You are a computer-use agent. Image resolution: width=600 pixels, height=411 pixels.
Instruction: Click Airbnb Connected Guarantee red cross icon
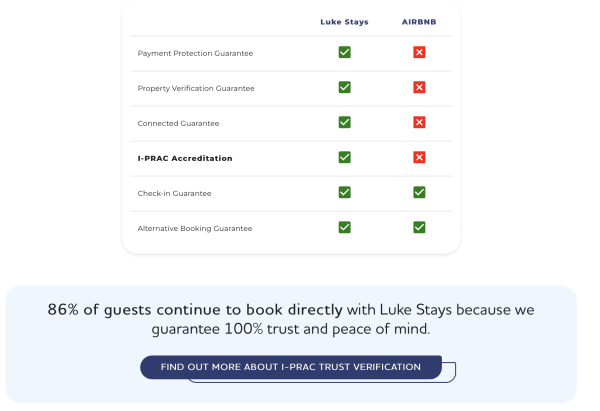pos(419,122)
